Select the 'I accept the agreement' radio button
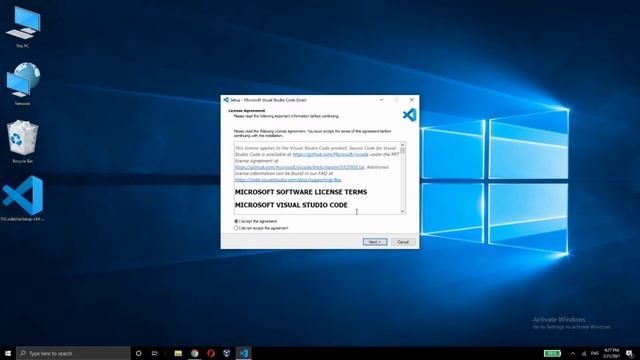The height and width of the screenshot is (360, 640). click(236, 221)
